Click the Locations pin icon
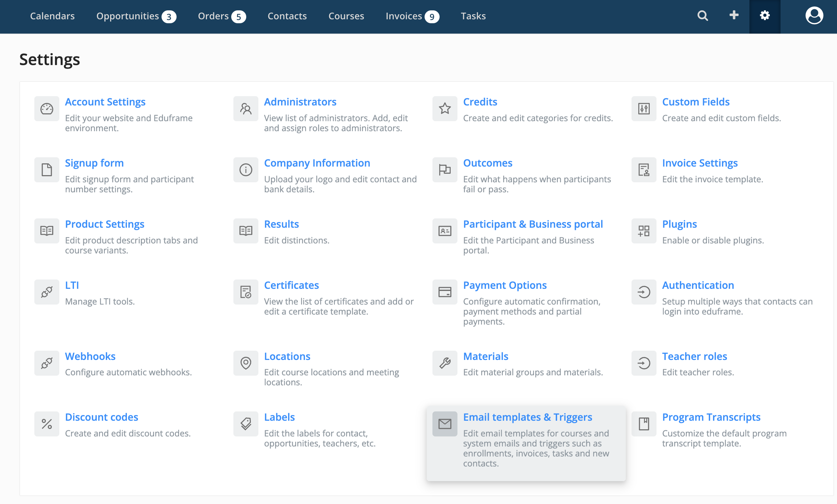 [x=246, y=363]
